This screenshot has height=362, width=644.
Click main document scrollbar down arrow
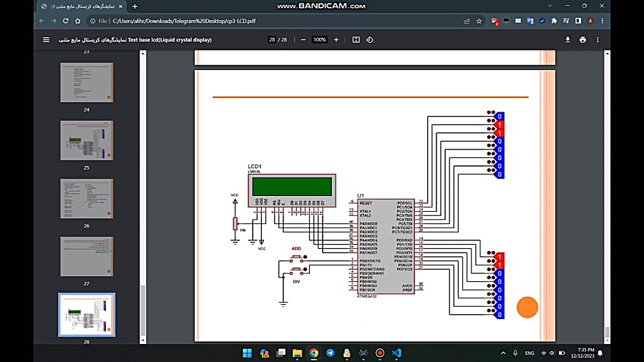607,341
